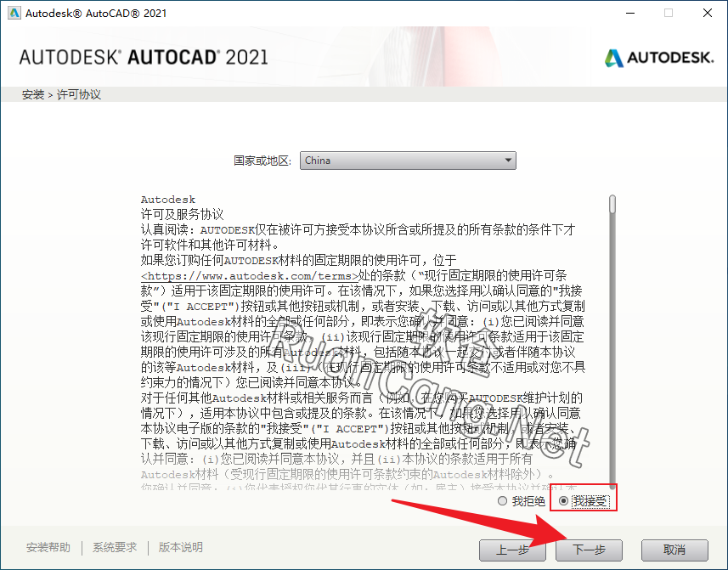Image resolution: width=728 pixels, height=570 pixels.
Task: Click the license agreement scrollbar thumb
Action: click(x=612, y=204)
